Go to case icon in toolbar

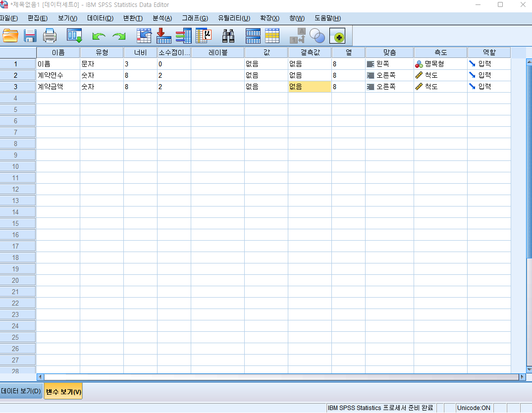click(144, 36)
